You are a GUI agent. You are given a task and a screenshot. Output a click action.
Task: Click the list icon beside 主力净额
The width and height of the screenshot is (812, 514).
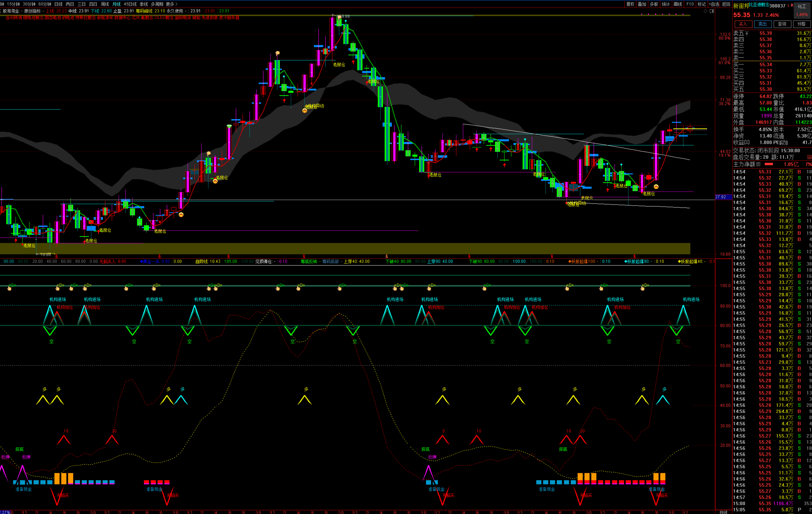click(758, 164)
